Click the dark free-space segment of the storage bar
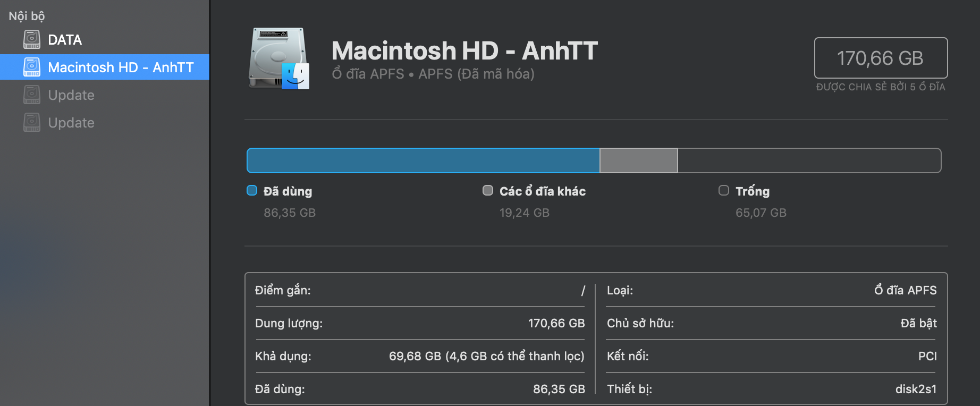 (x=809, y=160)
